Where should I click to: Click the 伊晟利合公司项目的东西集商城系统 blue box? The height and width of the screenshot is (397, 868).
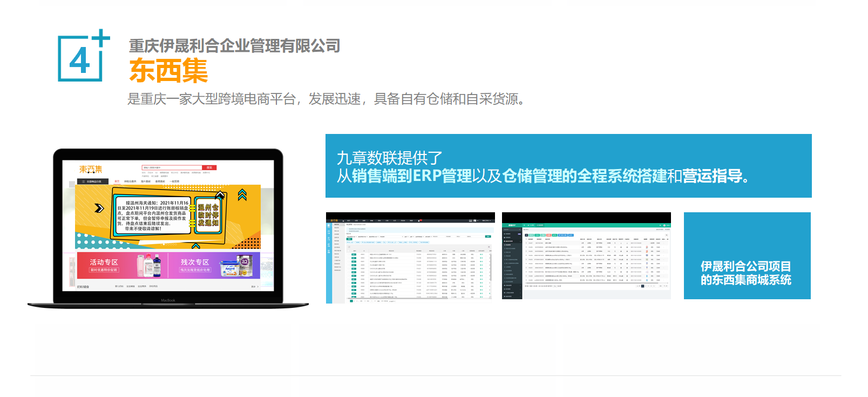[x=747, y=255]
